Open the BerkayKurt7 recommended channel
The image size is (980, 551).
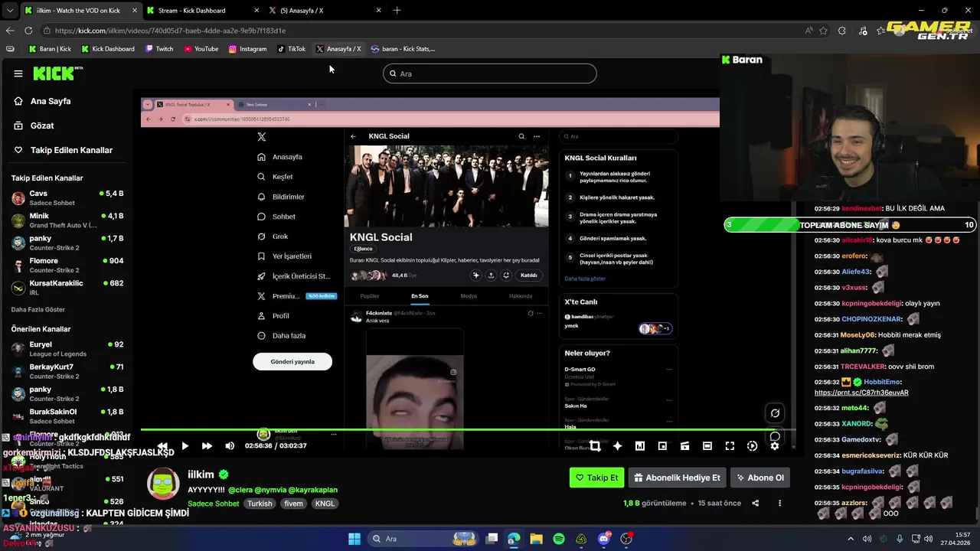(x=67, y=371)
